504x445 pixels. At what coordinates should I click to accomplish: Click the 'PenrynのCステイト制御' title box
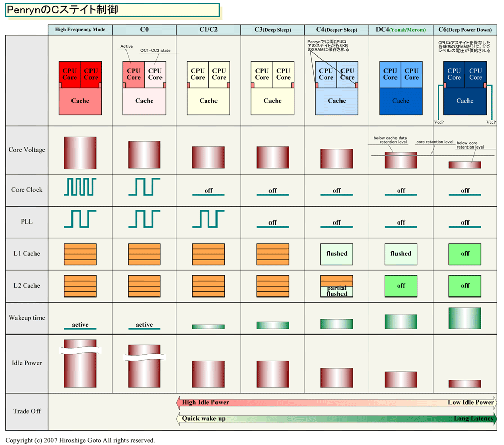112,10
